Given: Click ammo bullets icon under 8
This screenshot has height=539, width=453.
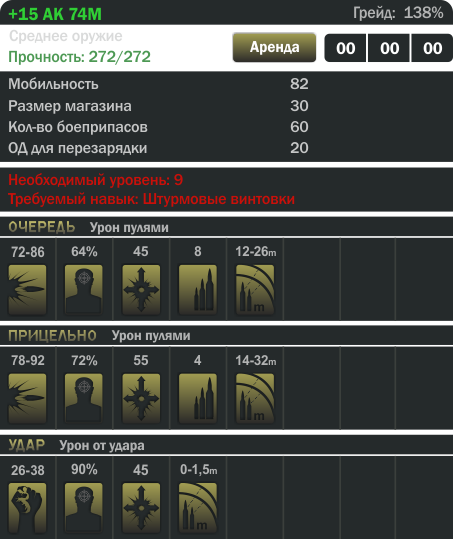Looking at the screenshot, I should pyautogui.click(x=198, y=289).
